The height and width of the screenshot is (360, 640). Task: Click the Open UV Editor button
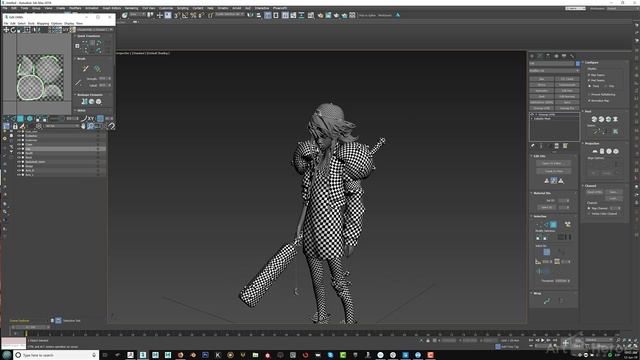pyautogui.click(x=553, y=163)
